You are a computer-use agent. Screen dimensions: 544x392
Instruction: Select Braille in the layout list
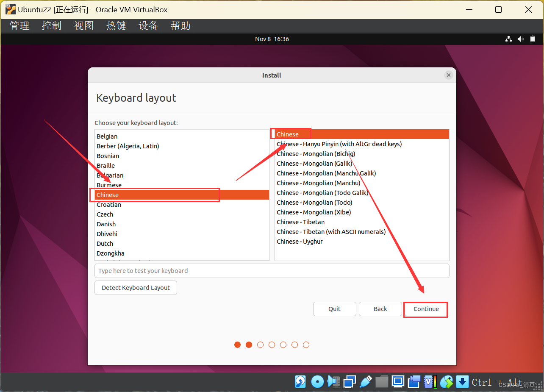coord(182,166)
